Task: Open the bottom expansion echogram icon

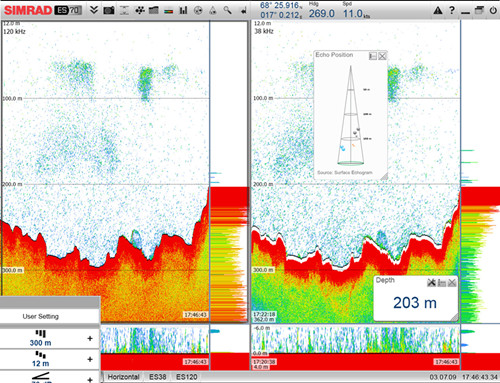Action: [x=124, y=11]
